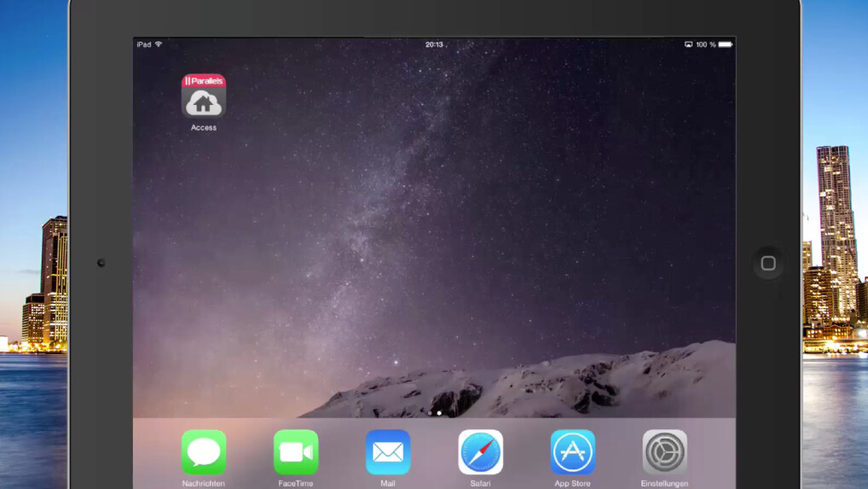Viewport: 868px width, 489px height.
Task: Tap the Wi-Fi signal status icon
Action: (x=159, y=44)
